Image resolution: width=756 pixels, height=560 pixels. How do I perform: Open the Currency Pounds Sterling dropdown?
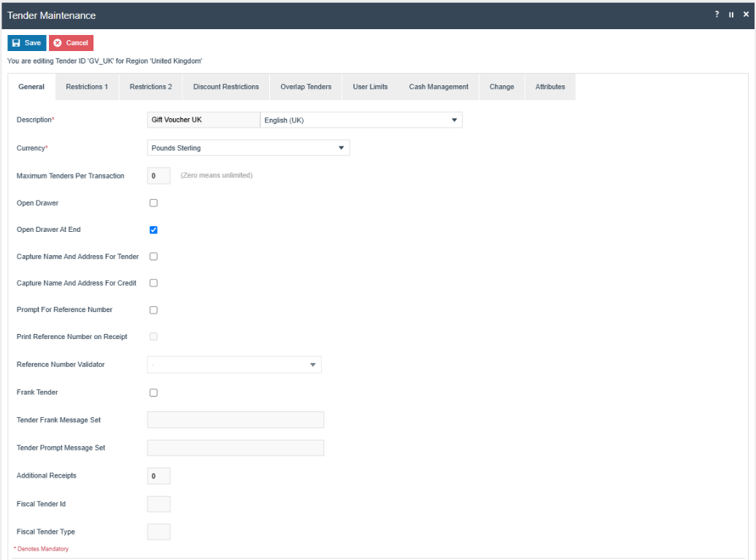coord(248,148)
